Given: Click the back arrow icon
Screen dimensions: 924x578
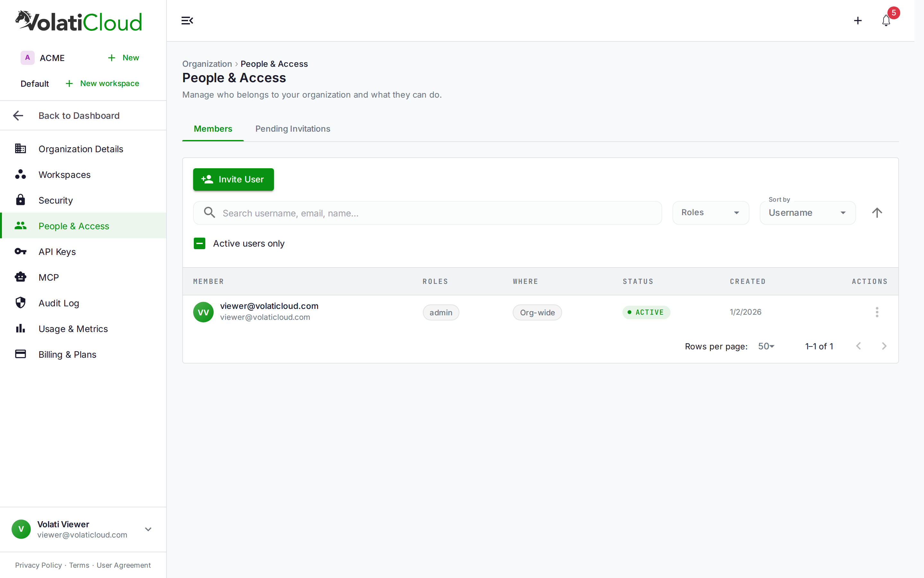Looking at the screenshot, I should pos(18,116).
